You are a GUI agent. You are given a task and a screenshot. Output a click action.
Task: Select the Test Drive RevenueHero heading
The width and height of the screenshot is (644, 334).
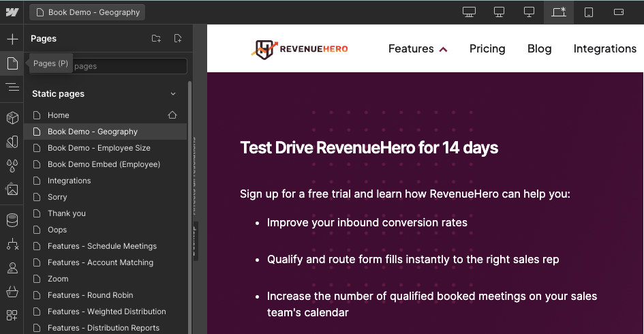point(369,148)
